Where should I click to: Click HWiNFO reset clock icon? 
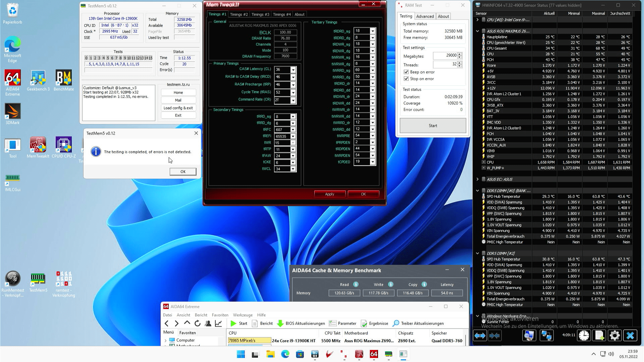point(584,336)
